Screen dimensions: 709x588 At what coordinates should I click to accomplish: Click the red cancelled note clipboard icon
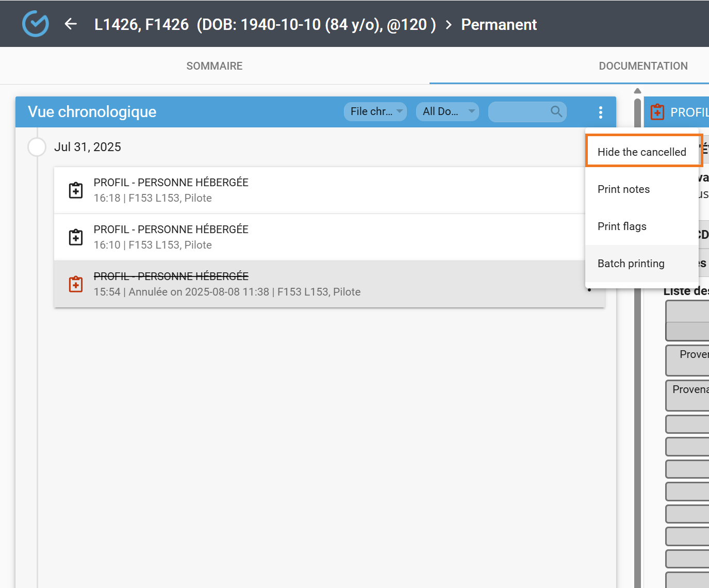pos(76,284)
